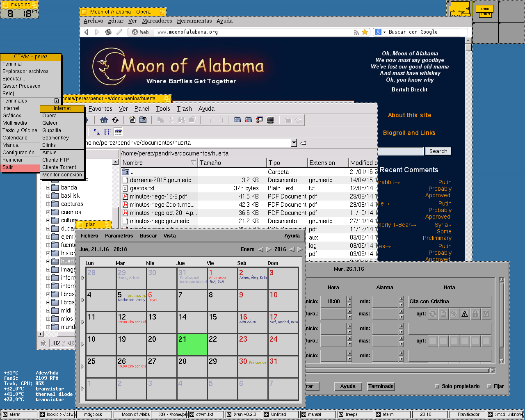Screen dimensions: 525x420
Task: Select day 26 in the calendar
Action: (131, 366)
